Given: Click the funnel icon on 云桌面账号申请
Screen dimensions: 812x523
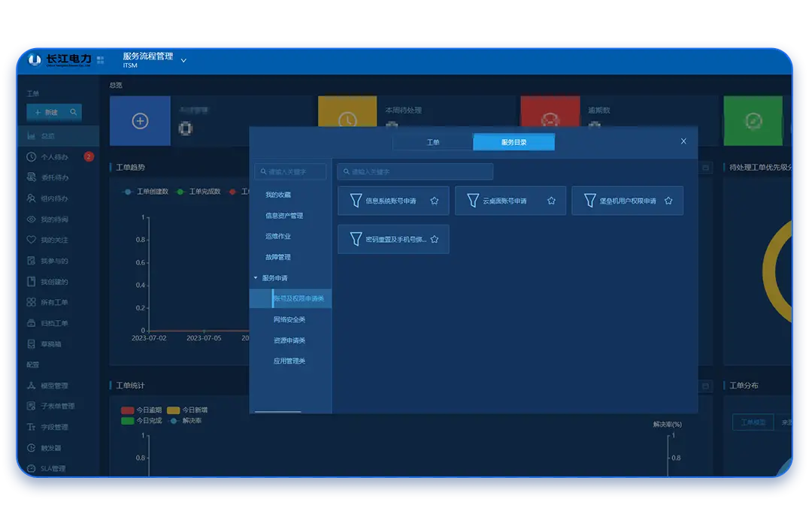Looking at the screenshot, I should 473,201.
